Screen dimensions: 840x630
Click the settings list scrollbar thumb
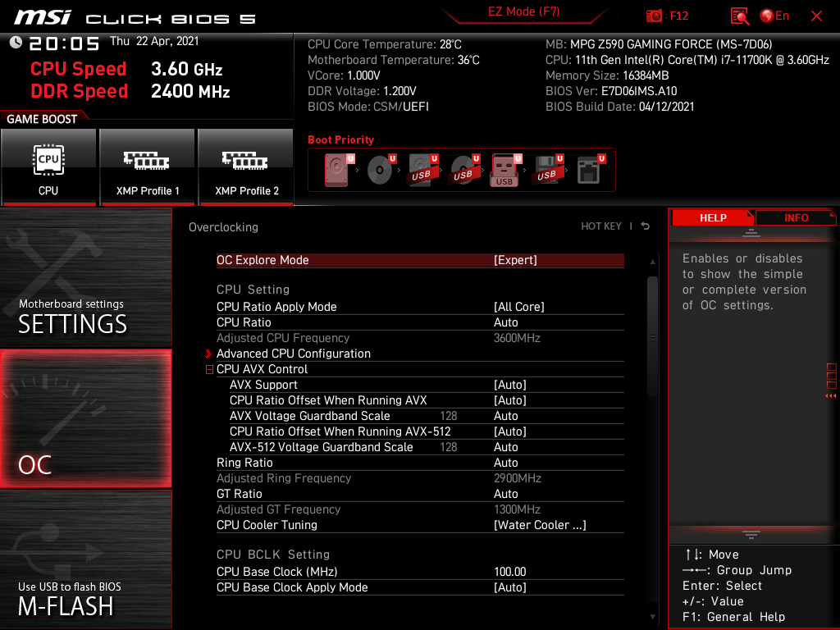point(652,336)
